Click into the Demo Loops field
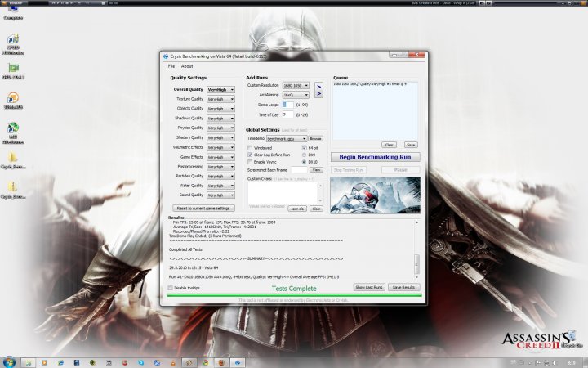The height and width of the screenshot is (368, 588). (x=288, y=105)
